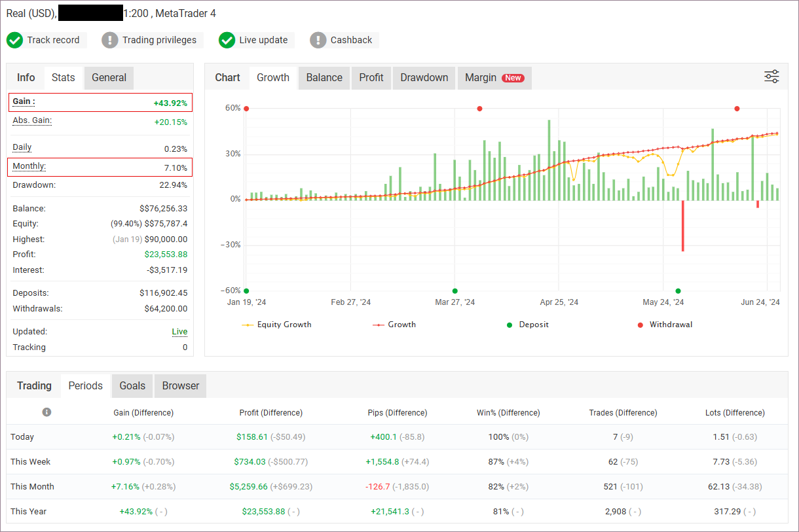Viewport: 799px width, 532px height.
Task: Click the Live updated link
Action: click(x=179, y=332)
